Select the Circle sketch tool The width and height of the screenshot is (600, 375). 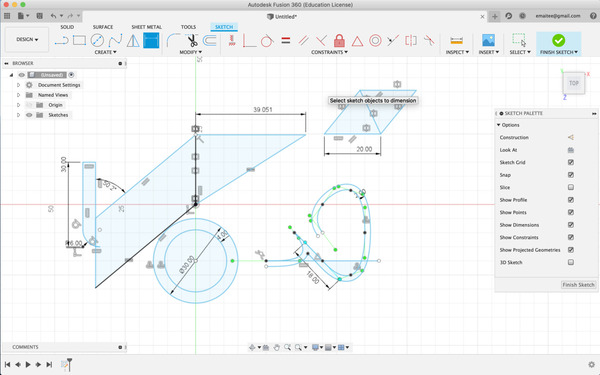point(97,40)
